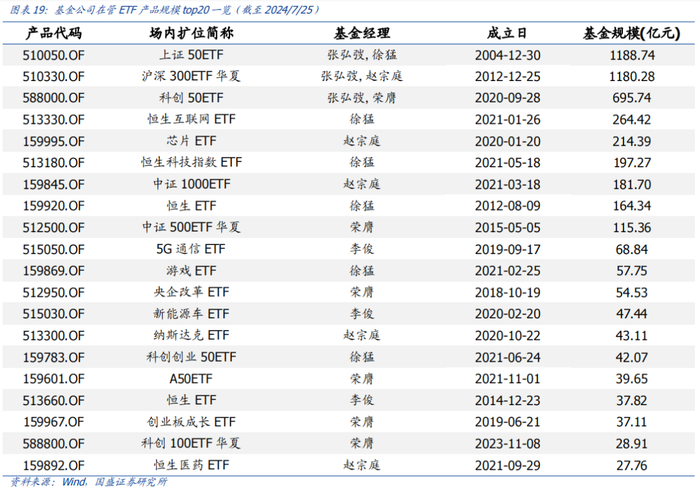The image size is (700, 492).
Task: Select product code 159995.OF
Action: coord(54,142)
